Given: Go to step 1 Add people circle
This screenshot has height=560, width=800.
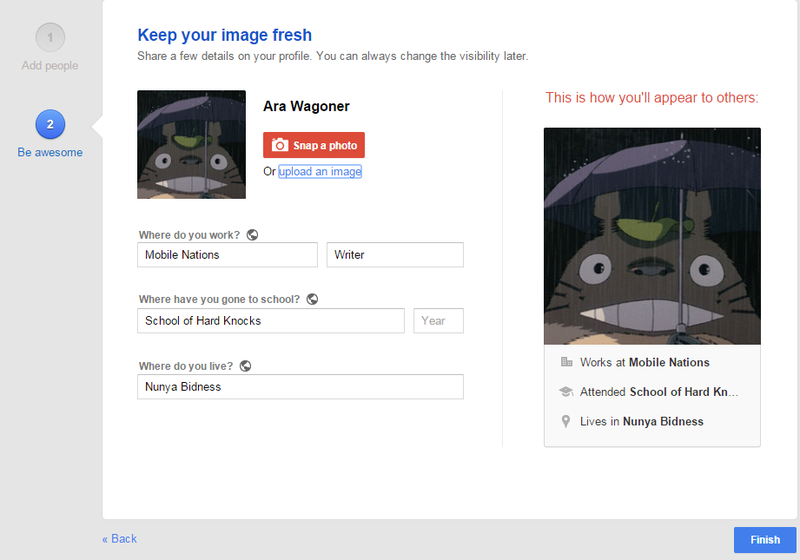Looking at the screenshot, I should tap(50, 37).
